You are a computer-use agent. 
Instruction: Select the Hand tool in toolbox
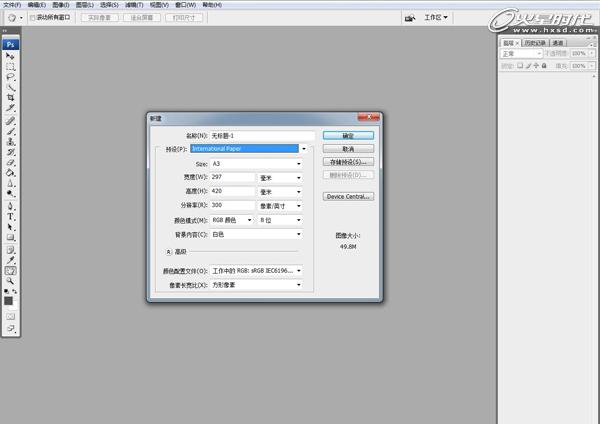[10, 271]
